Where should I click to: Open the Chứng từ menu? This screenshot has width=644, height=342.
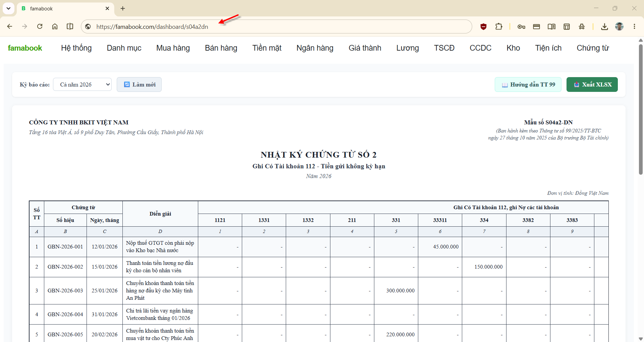pos(593,48)
